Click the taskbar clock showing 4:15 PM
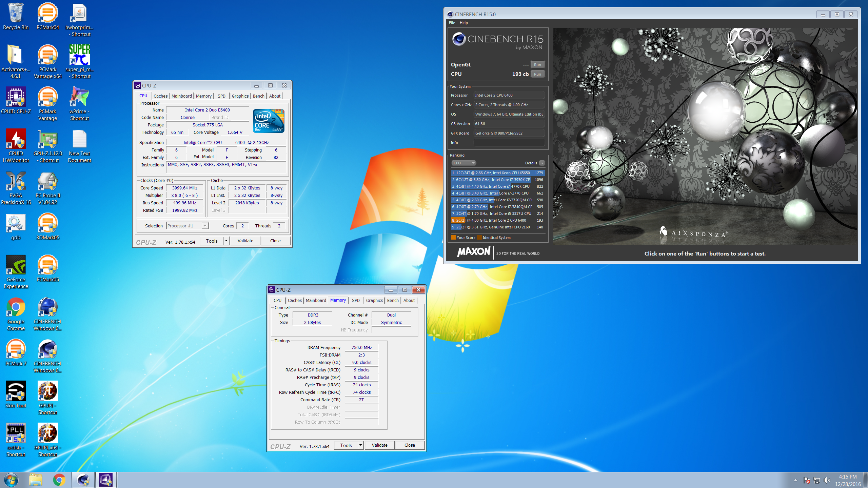Image resolution: width=868 pixels, height=488 pixels. click(x=848, y=480)
